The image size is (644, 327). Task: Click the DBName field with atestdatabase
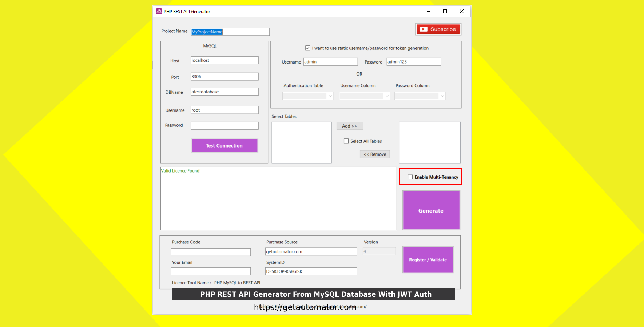(x=224, y=92)
